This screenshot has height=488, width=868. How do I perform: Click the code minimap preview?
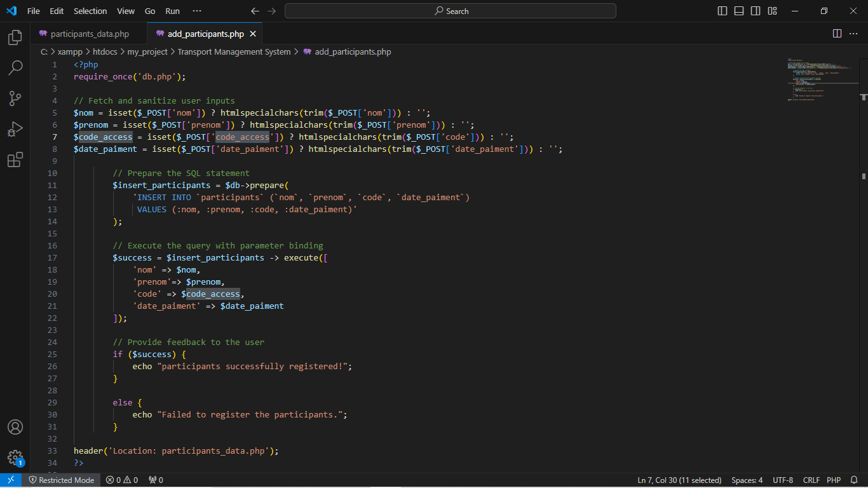coord(823,79)
